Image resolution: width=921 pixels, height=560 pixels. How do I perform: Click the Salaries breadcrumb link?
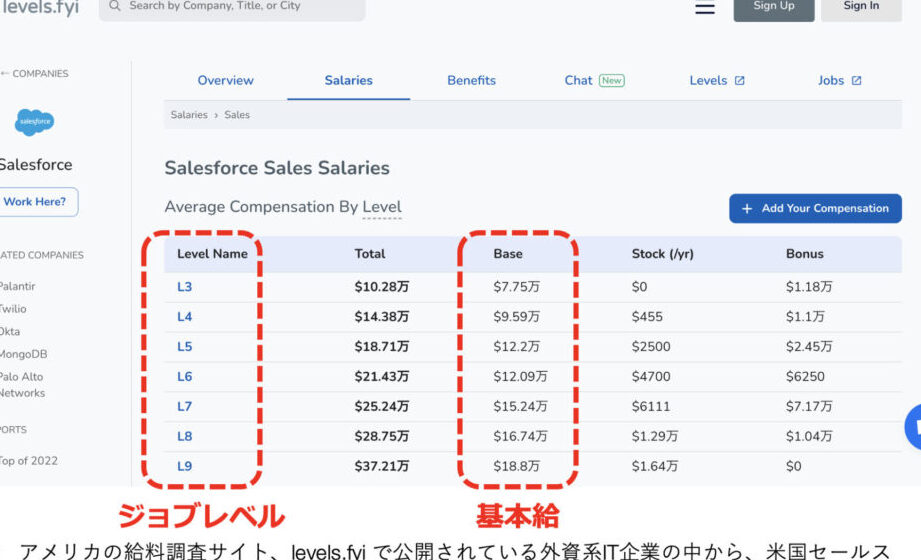(x=188, y=115)
